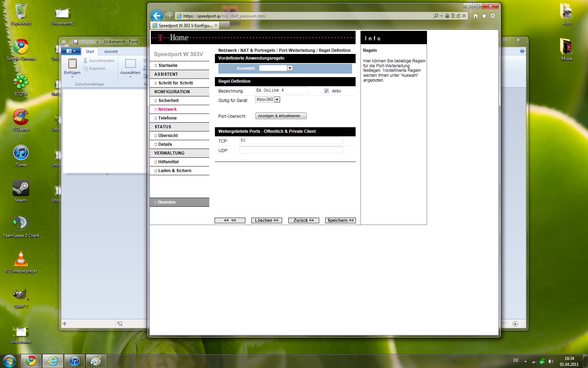Screen dimensions: 588x368
Task: Open the Paint quick access customize arrow
Action: 98,42
